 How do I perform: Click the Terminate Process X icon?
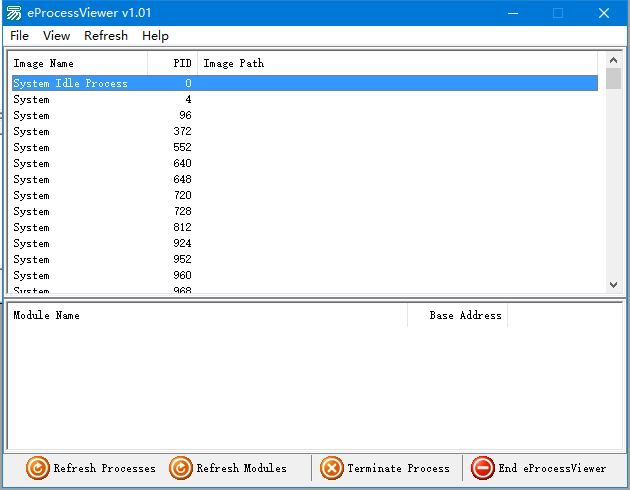(332, 468)
